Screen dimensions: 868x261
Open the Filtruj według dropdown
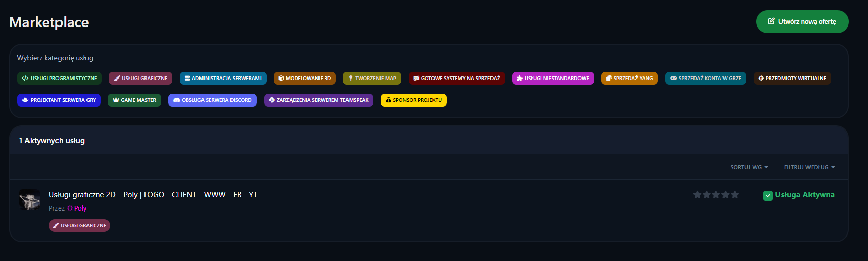pyautogui.click(x=809, y=167)
